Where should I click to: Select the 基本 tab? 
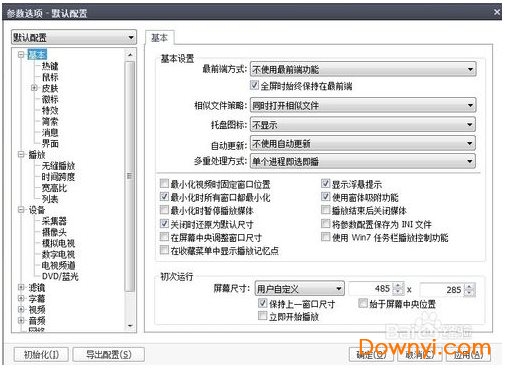click(159, 38)
